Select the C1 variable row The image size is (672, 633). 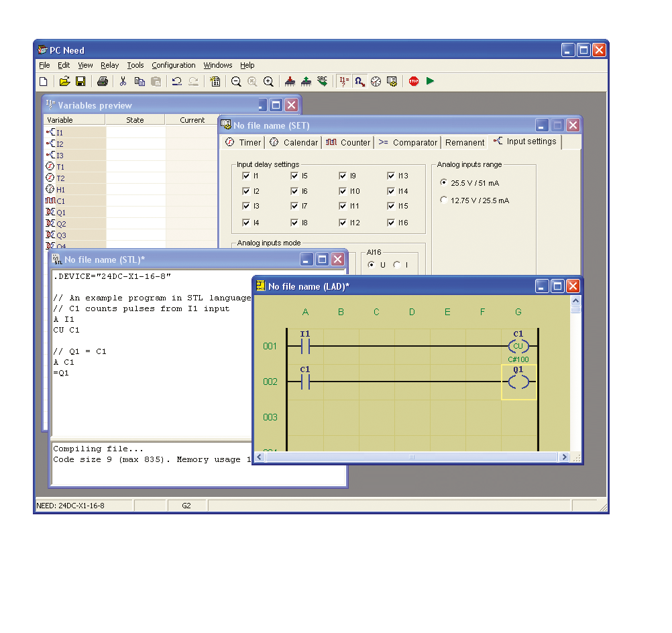[131, 201]
